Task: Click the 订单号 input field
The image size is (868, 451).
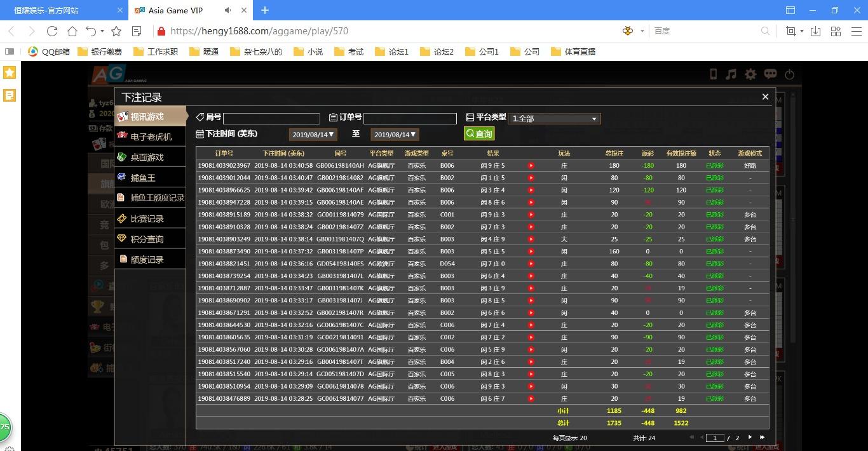Action: 410,119
